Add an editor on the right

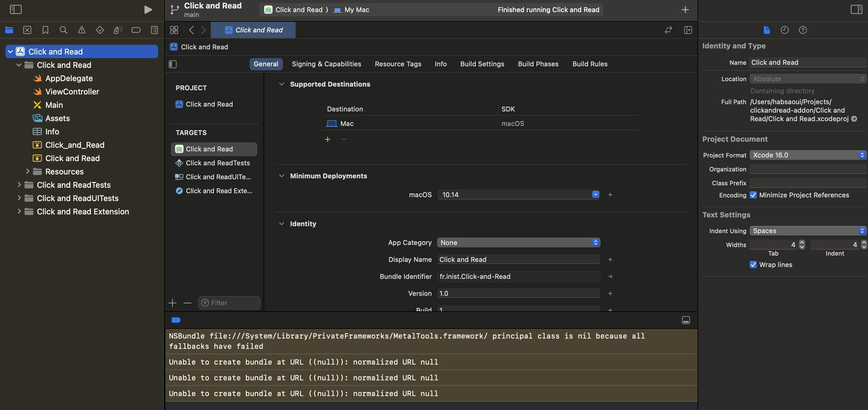688,30
